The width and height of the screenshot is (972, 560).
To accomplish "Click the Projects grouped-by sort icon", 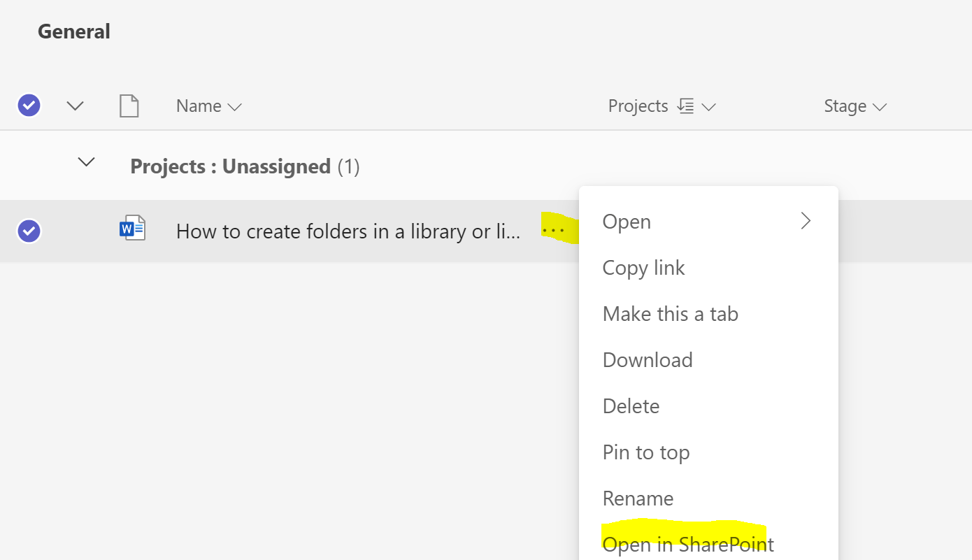I will 686,106.
